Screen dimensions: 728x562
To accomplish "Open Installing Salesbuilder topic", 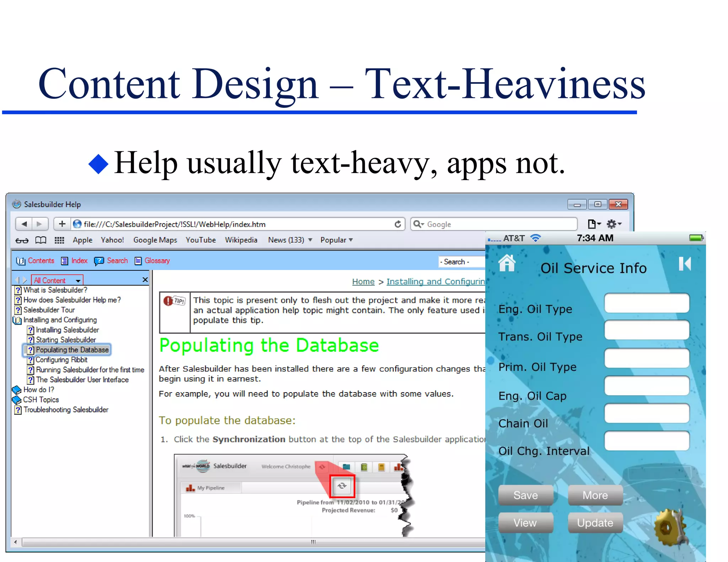I will (63, 330).
